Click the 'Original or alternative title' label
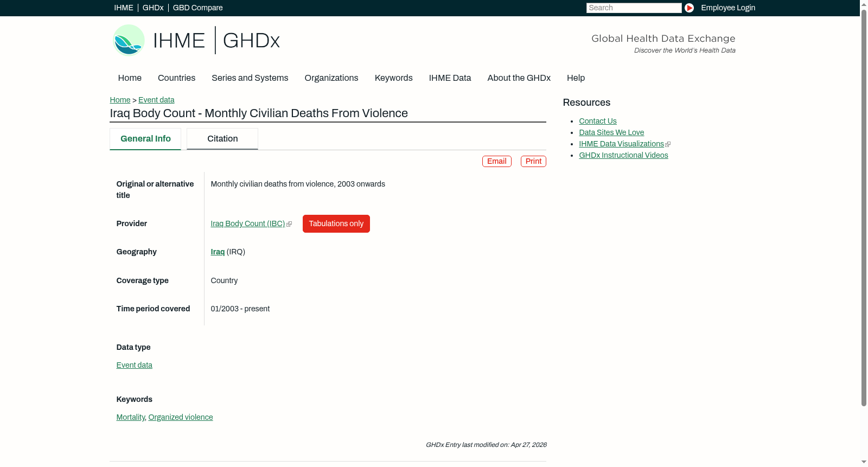Image resolution: width=868 pixels, height=467 pixels. tap(155, 190)
